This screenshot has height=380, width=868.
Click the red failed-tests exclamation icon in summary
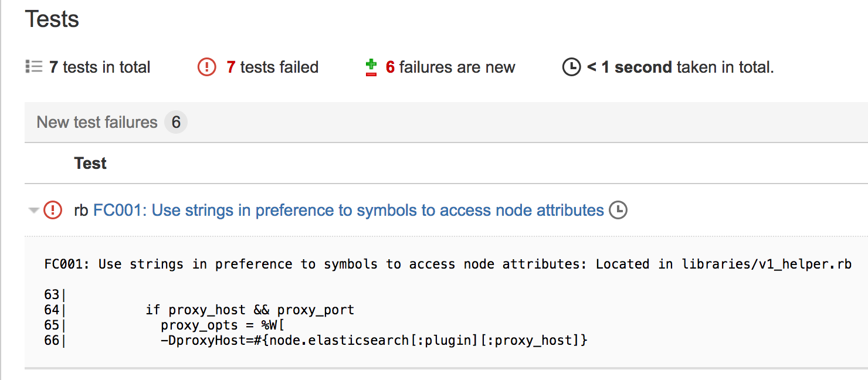coord(206,67)
